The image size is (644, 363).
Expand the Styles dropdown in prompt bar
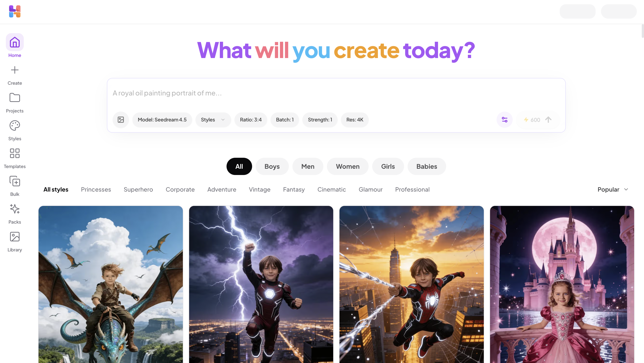point(213,120)
